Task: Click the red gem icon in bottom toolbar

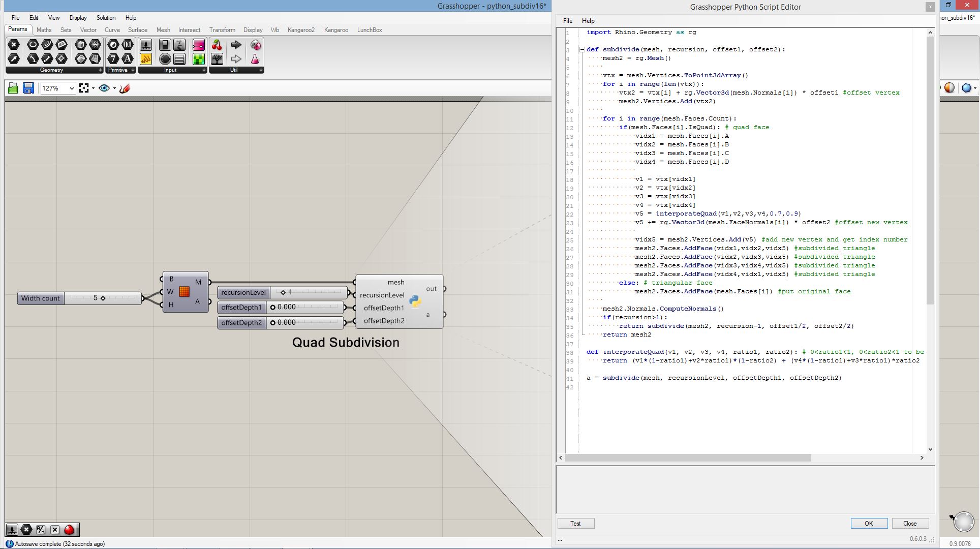Action: [70, 530]
